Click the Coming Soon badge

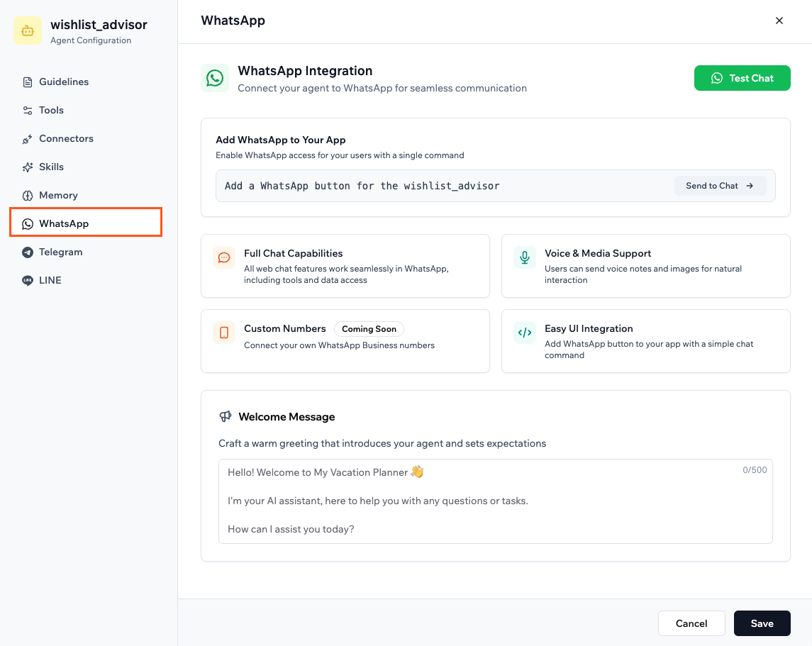(x=369, y=329)
